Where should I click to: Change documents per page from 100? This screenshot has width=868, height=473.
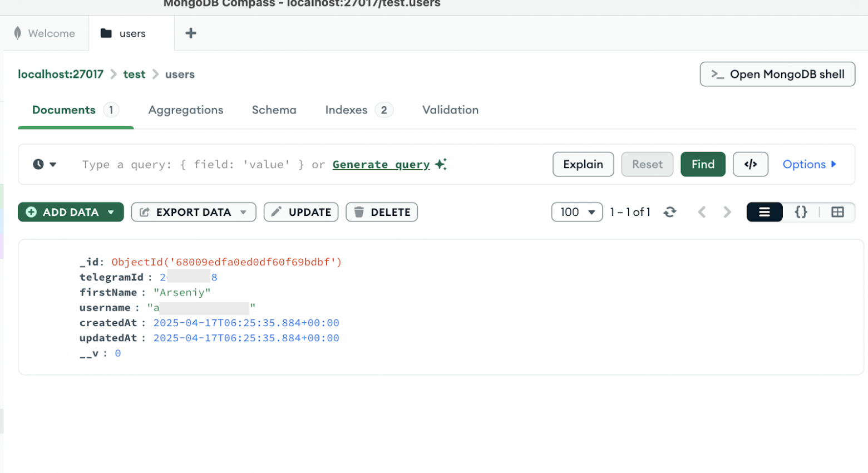point(577,212)
